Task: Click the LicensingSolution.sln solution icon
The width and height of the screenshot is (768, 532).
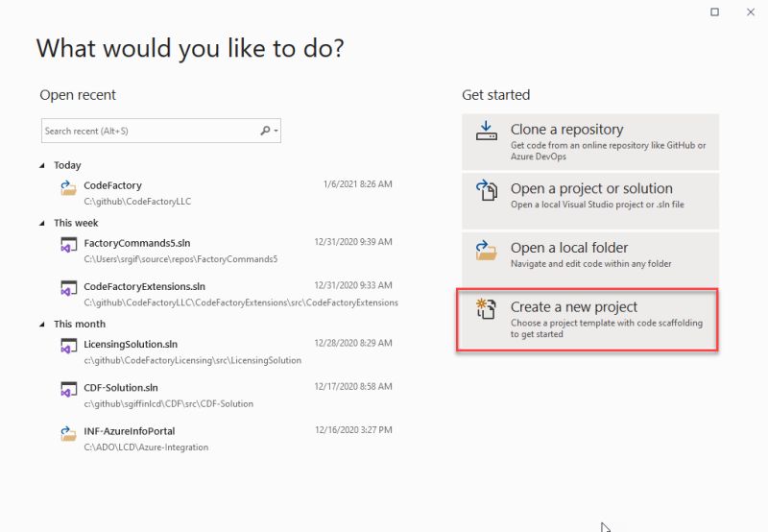Action: (68, 346)
